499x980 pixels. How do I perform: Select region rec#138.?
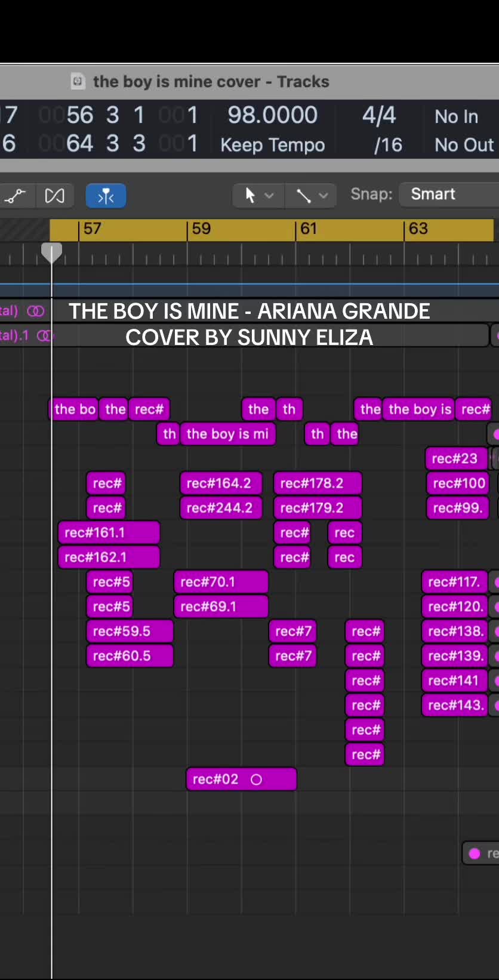[454, 631]
